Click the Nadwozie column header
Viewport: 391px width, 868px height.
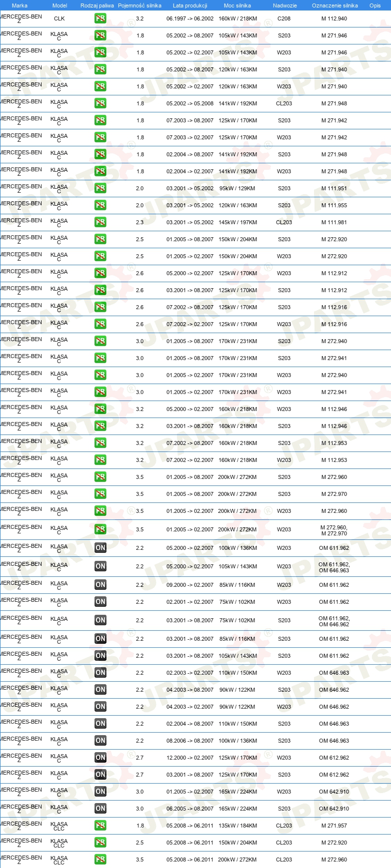pyautogui.click(x=285, y=5)
